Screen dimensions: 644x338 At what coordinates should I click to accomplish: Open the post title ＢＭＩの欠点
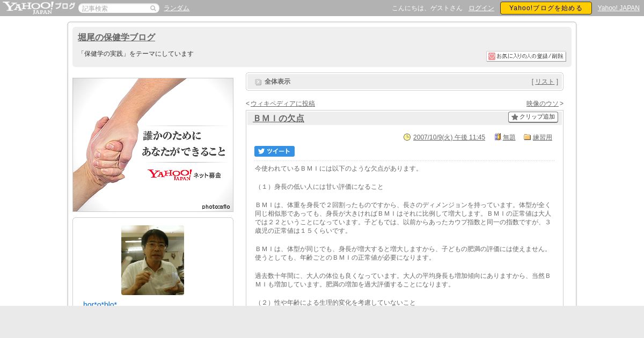coord(279,118)
